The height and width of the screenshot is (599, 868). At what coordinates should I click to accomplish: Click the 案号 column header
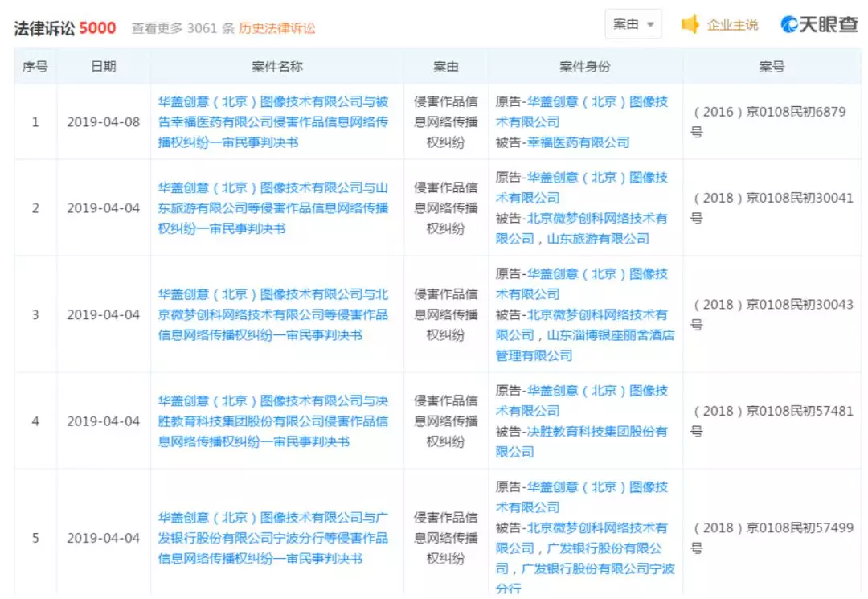771,67
